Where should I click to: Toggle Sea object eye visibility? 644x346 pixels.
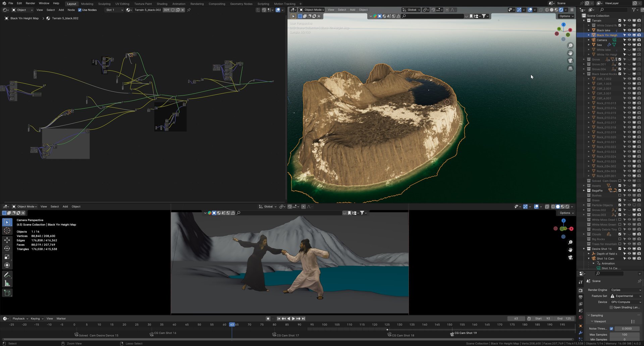point(629,45)
